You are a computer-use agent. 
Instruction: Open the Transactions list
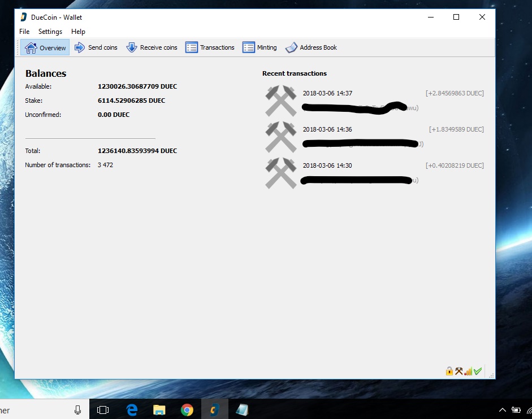(x=210, y=47)
